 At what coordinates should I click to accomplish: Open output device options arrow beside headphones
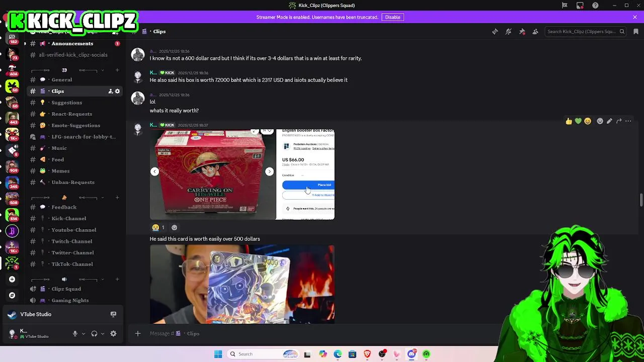point(103,333)
